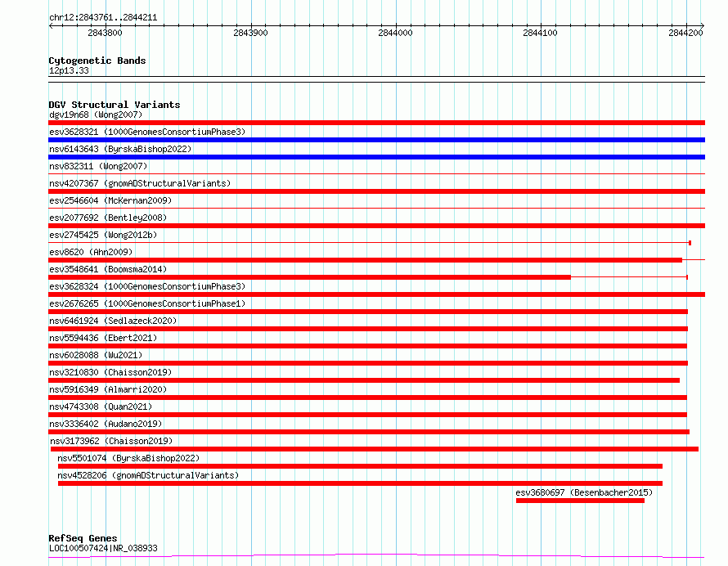The height and width of the screenshot is (566, 728).
Task: Click nsv5594436 (Ebert2021) label
Action: pyautogui.click(x=103, y=338)
